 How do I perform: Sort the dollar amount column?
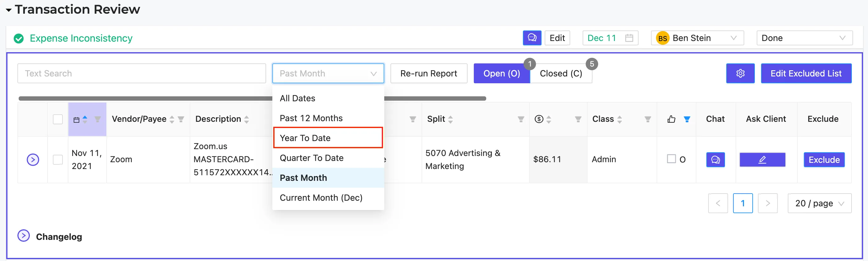(549, 119)
